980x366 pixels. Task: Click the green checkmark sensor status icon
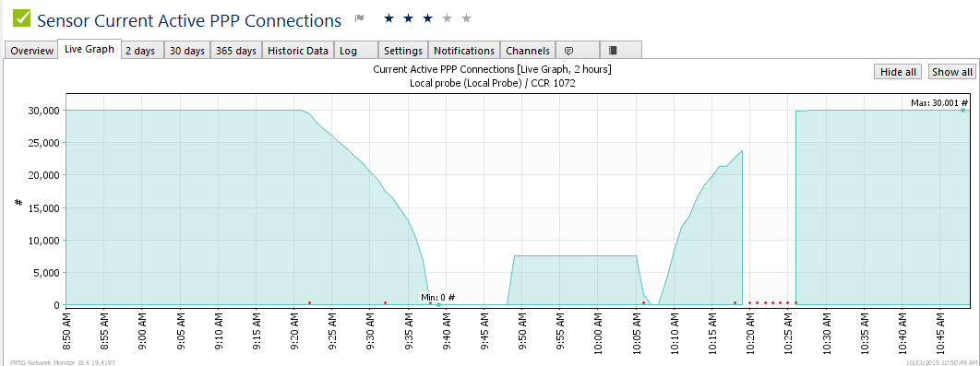(x=22, y=18)
